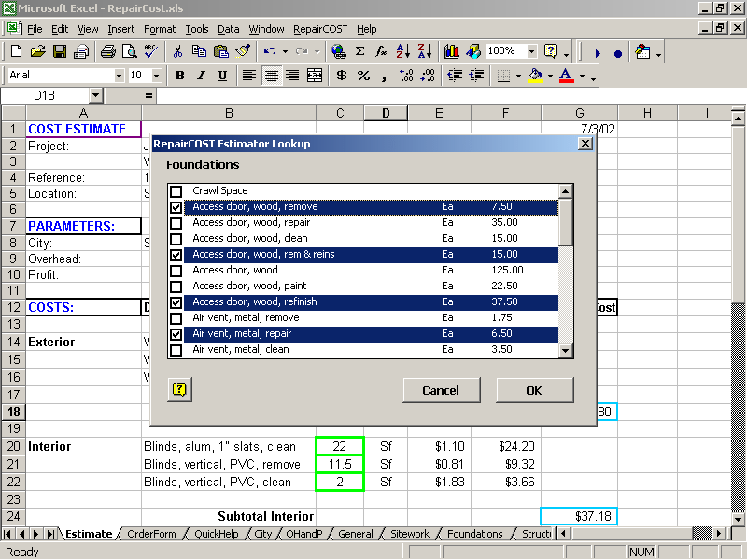Open the RepairCOST menu
747x560 pixels.
(320, 29)
